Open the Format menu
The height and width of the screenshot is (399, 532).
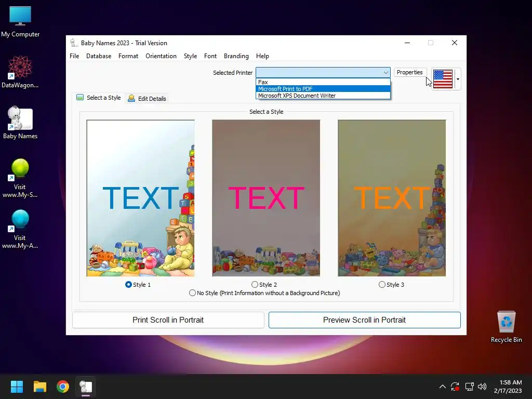128,56
